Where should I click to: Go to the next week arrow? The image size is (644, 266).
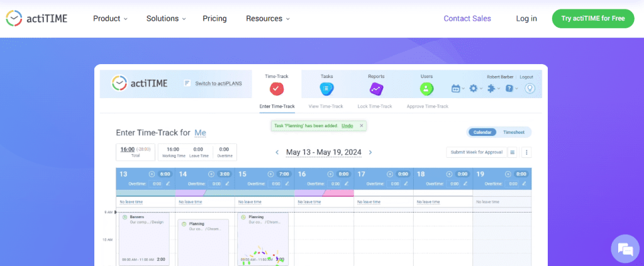click(370, 152)
